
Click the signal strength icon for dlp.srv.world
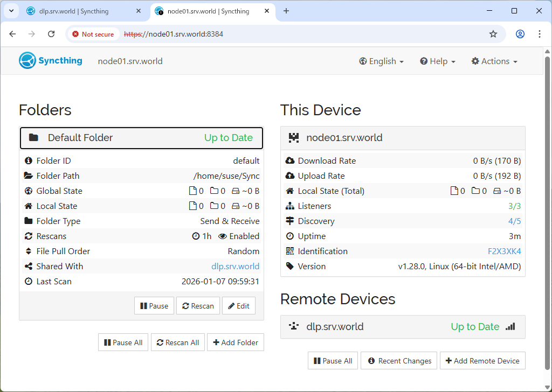510,326
